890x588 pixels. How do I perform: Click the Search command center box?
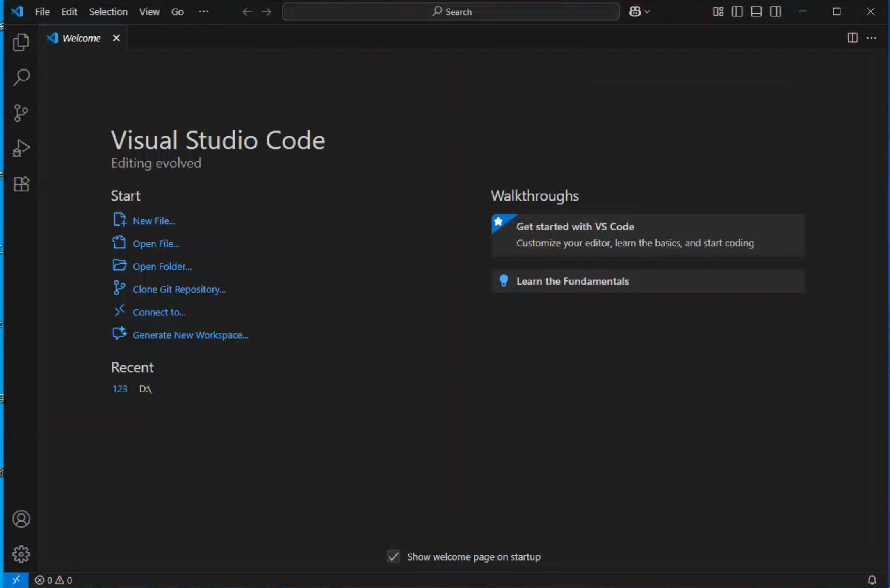[451, 11]
